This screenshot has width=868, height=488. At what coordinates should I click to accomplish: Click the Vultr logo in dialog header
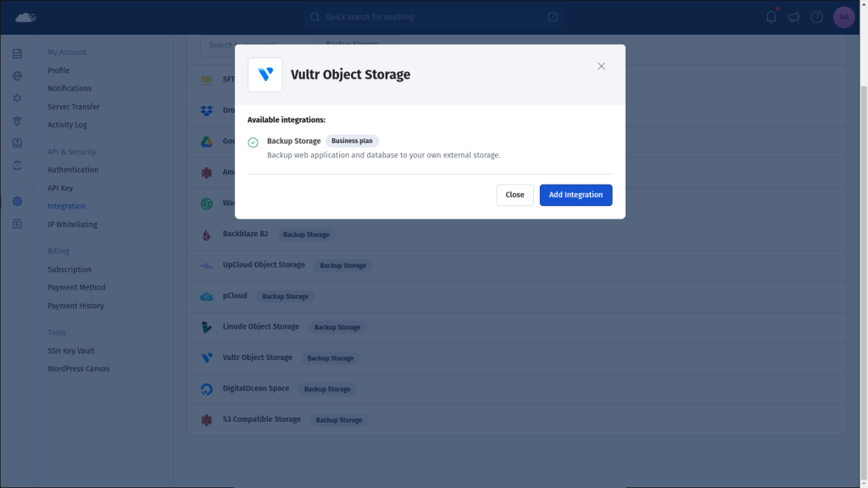click(265, 75)
